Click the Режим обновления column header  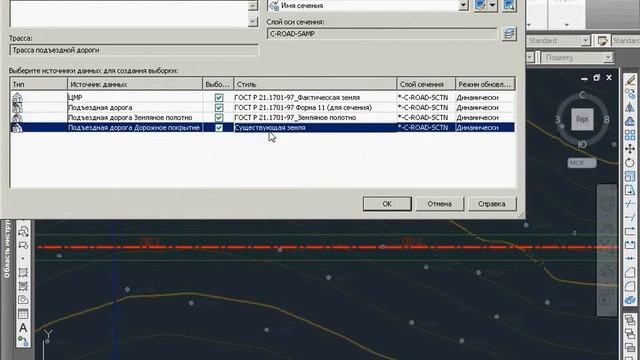[x=485, y=84]
